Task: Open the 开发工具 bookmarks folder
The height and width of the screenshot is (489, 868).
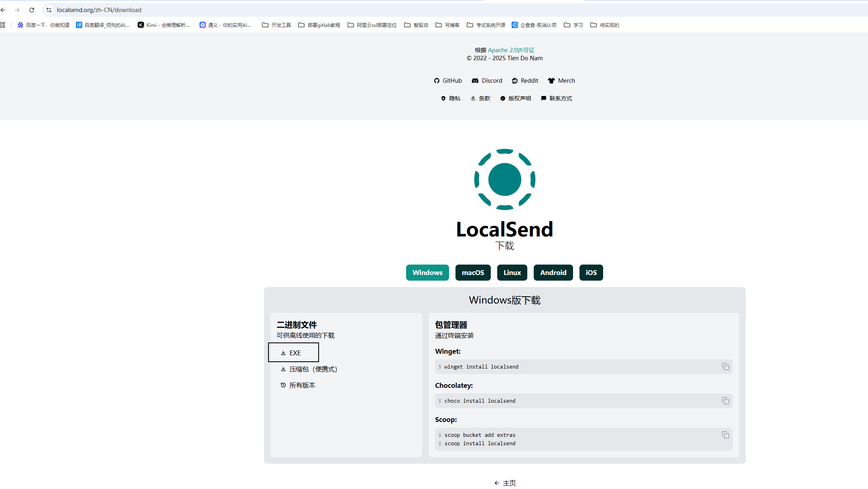Action: [x=276, y=25]
